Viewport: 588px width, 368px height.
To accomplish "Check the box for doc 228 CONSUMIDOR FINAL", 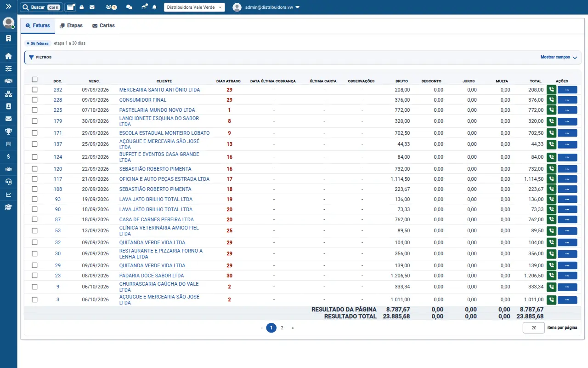I will tap(34, 100).
